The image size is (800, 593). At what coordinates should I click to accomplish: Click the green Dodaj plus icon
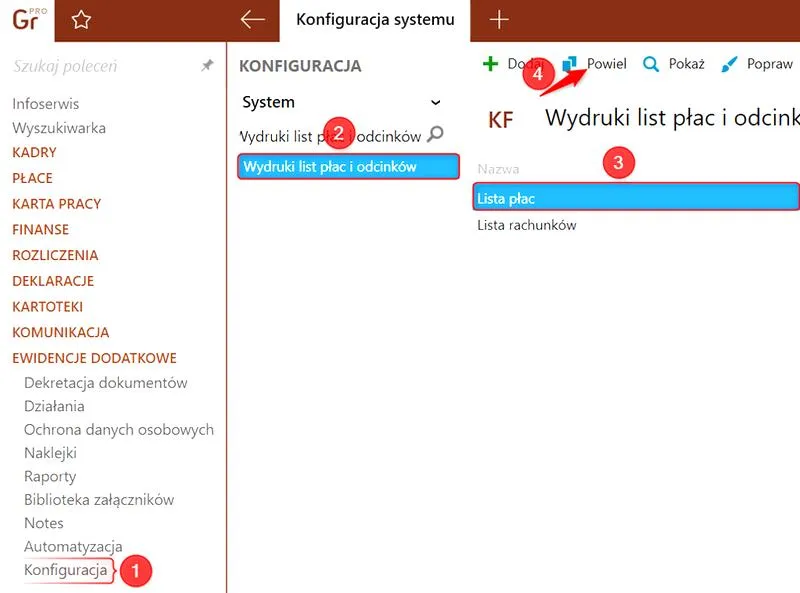click(x=491, y=63)
